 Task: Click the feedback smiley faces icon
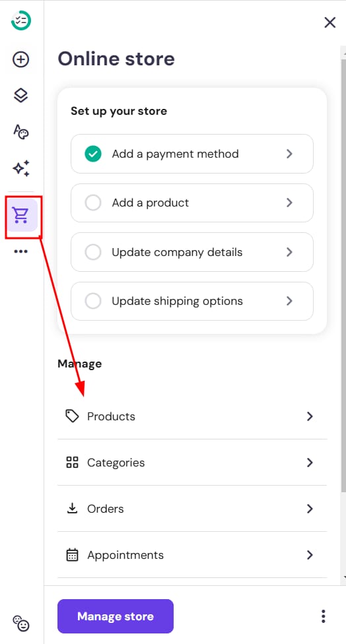click(x=21, y=623)
